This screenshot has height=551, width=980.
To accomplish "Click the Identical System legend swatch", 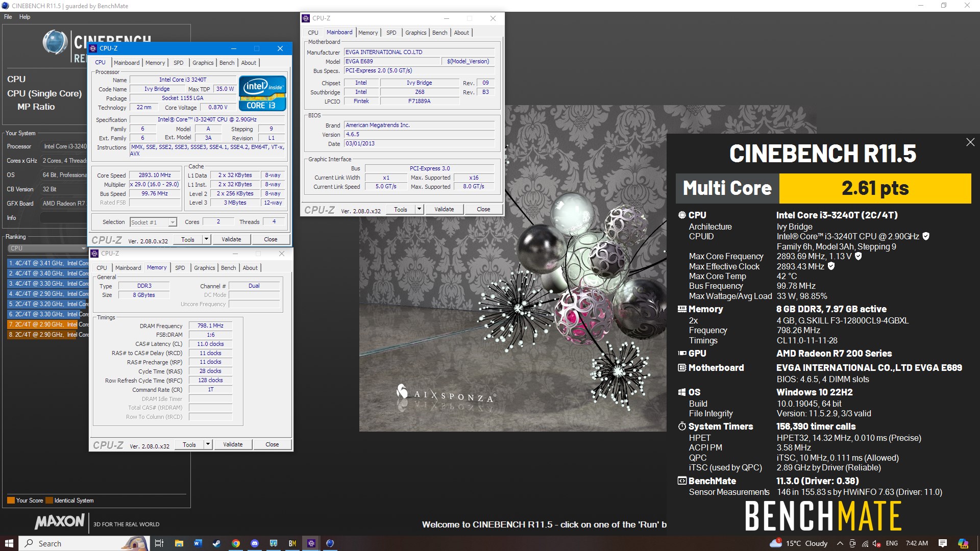I will pyautogui.click(x=49, y=500).
